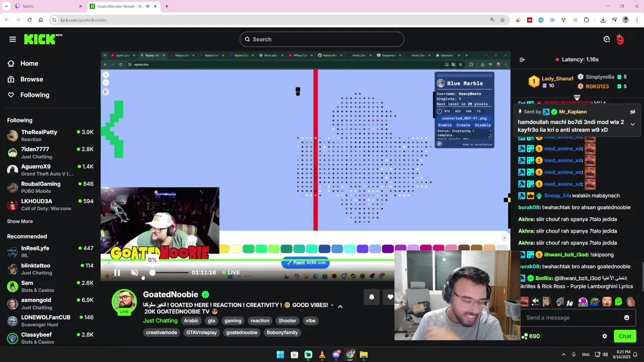Open chat settings gear
644x362 pixels.
(x=605, y=336)
